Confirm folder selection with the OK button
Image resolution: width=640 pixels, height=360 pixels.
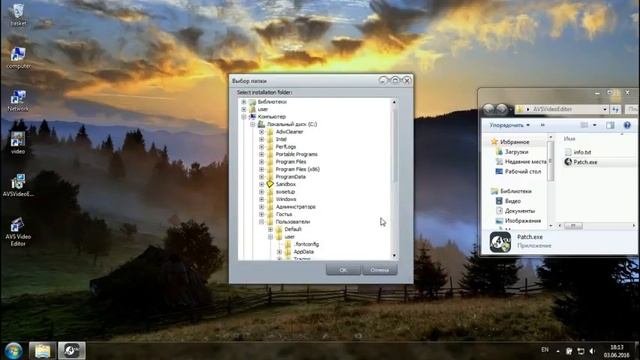click(343, 270)
